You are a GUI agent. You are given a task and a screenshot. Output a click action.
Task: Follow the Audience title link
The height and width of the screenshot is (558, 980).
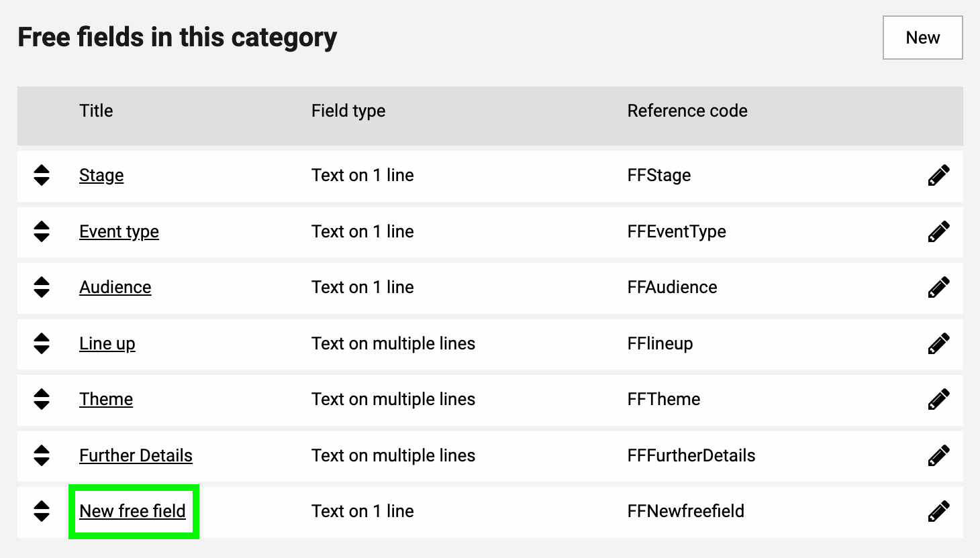pyautogui.click(x=115, y=287)
